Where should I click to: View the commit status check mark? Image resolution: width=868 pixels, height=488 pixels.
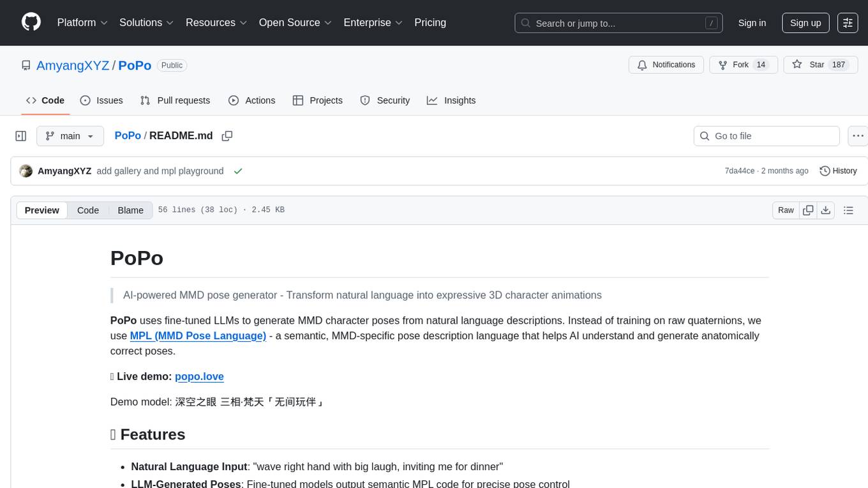(238, 171)
